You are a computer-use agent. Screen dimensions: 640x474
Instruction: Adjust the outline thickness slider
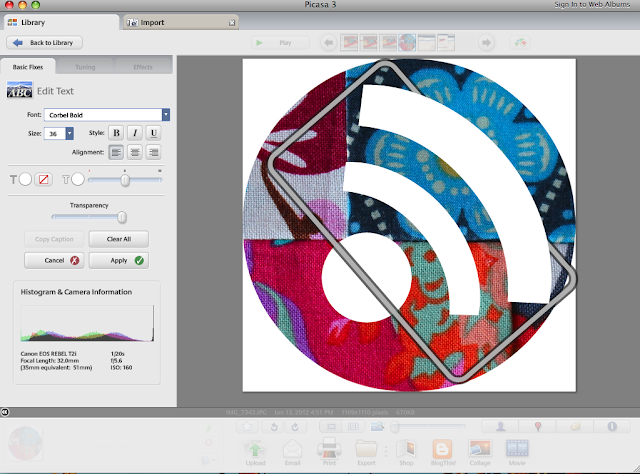(x=125, y=180)
